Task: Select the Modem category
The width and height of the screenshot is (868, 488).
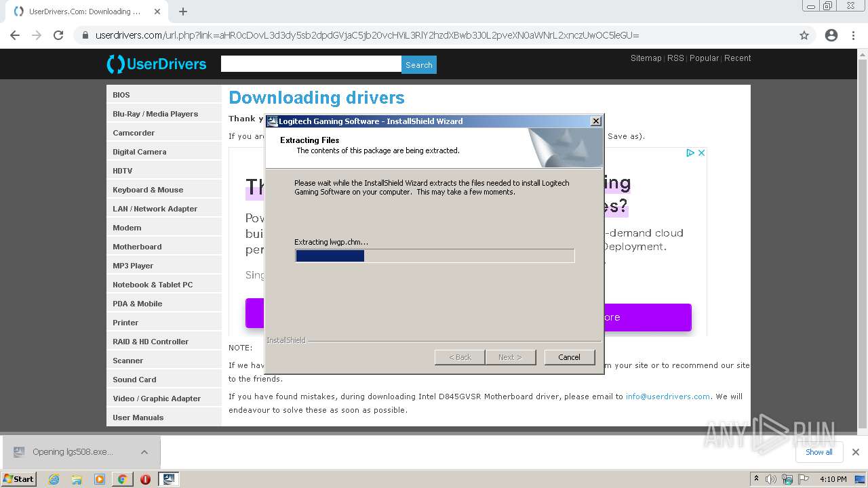Action: click(x=164, y=228)
